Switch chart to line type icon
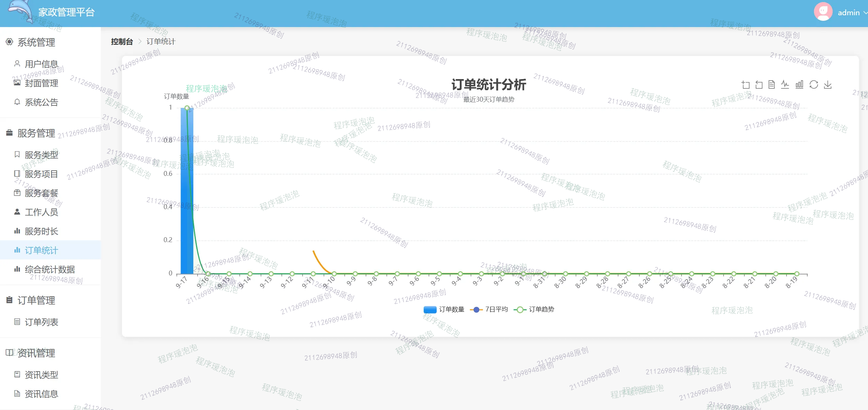The width and height of the screenshot is (868, 410). 785,85
